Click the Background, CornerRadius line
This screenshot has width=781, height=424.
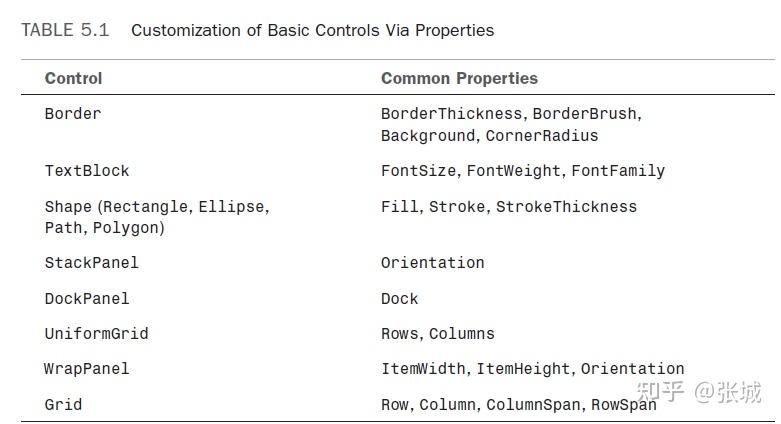pos(489,136)
